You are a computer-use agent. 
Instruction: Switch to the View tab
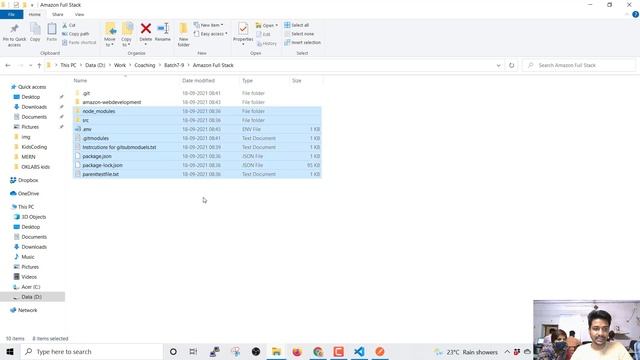pos(79,14)
